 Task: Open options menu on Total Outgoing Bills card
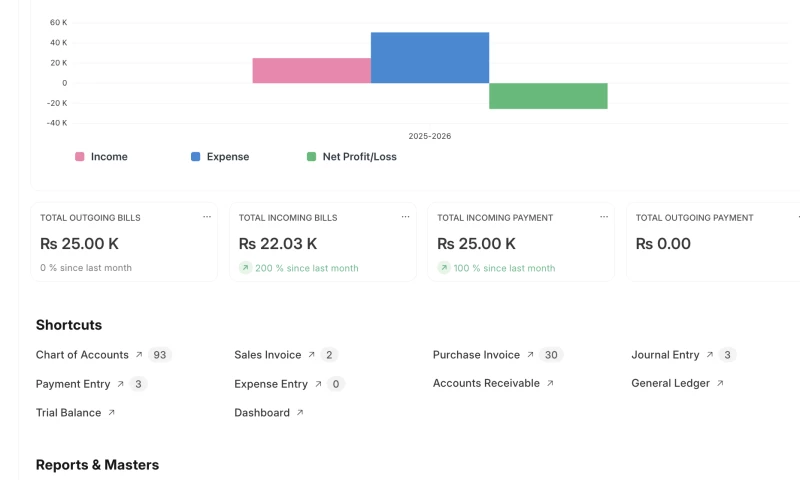click(x=207, y=217)
